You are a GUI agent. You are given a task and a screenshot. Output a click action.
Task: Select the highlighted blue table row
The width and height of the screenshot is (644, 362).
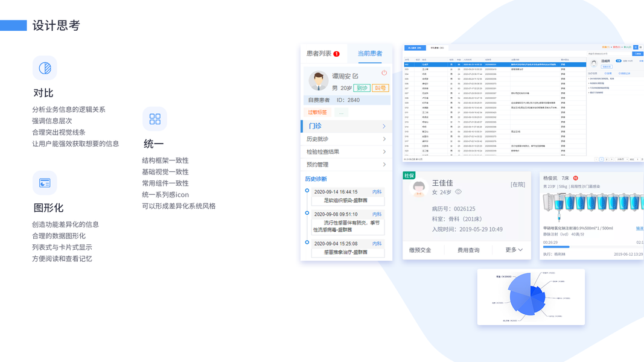click(x=495, y=65)
